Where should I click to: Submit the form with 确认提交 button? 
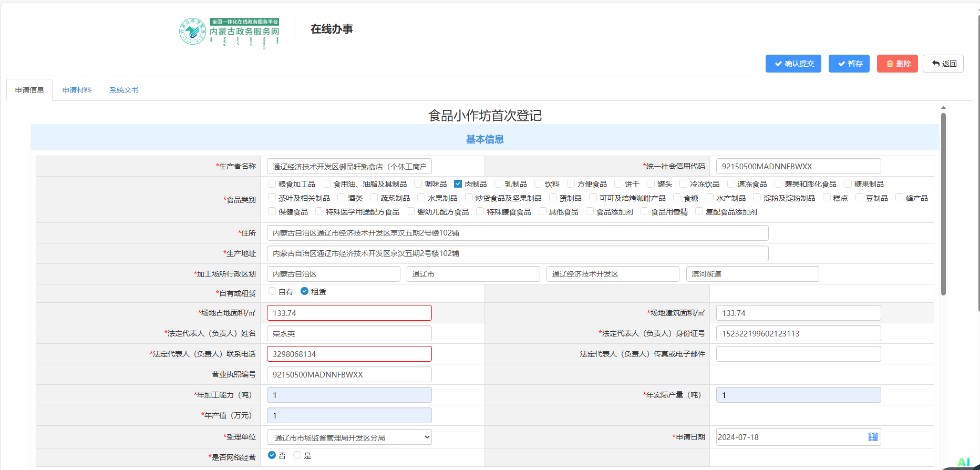pyautogui.click(x=793, y=64)
